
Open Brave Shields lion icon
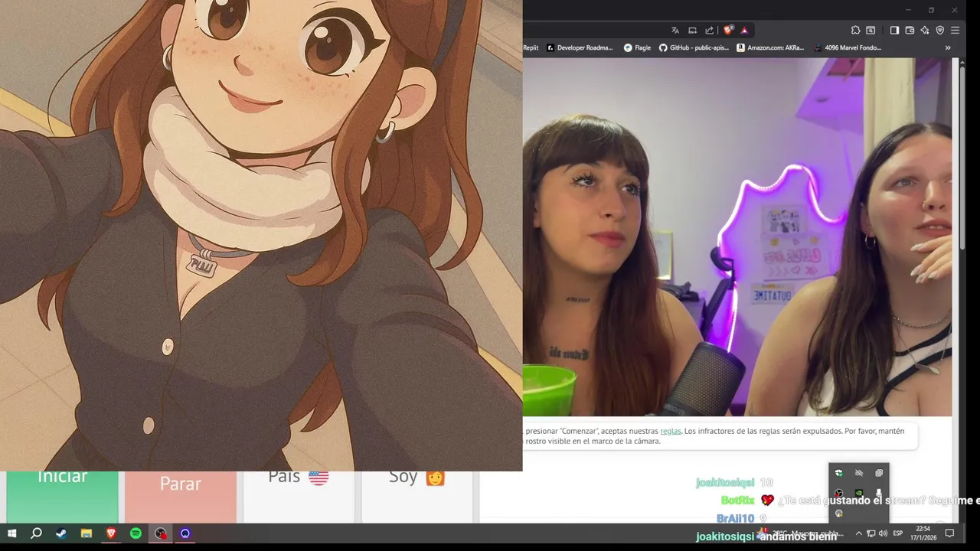click(728, 30)
